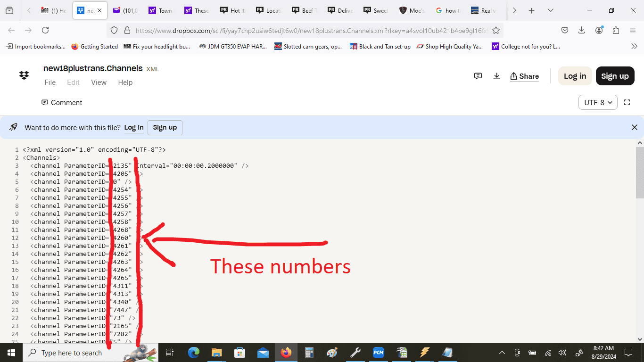Click the Comment button below the menus
The image size is (644, 362).
[x=62, y=102]
